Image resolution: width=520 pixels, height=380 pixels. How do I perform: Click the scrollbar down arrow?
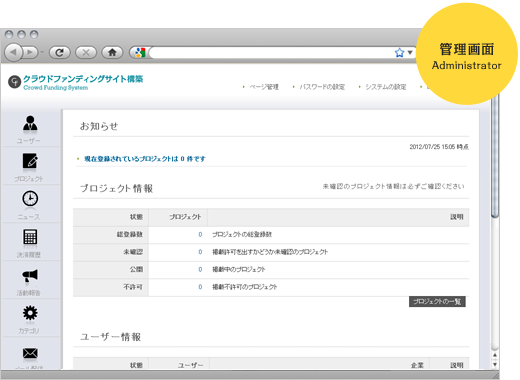[x=495, y=364]
